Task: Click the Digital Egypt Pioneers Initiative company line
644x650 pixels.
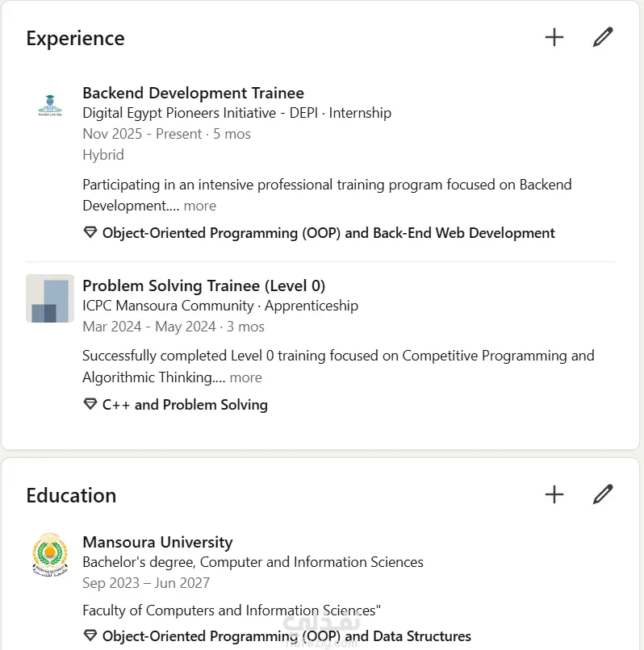Action: [x=236, y=113]
